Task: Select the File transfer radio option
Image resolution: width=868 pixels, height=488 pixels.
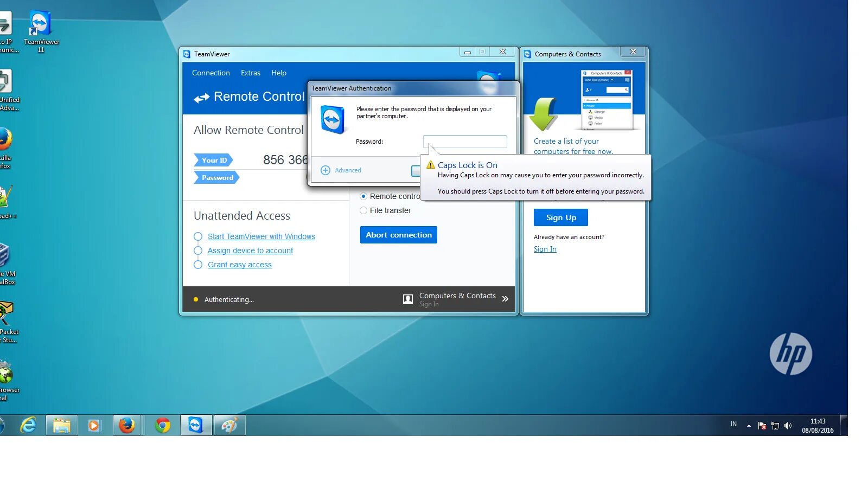Action: [363, 210]
